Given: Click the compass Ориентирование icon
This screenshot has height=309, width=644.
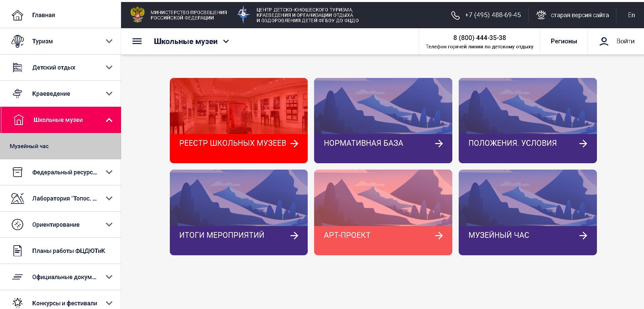Looking at the screenshot, I should coord(17,225).
